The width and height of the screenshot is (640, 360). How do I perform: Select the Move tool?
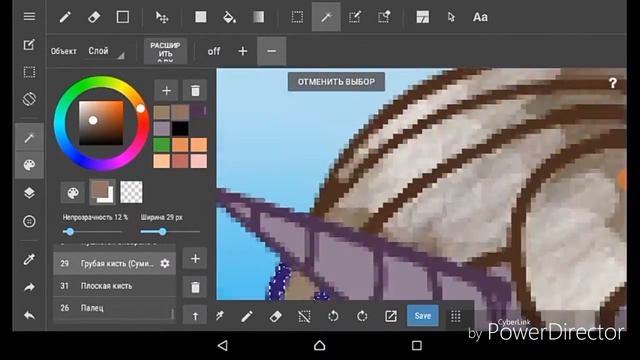(162, 17)
